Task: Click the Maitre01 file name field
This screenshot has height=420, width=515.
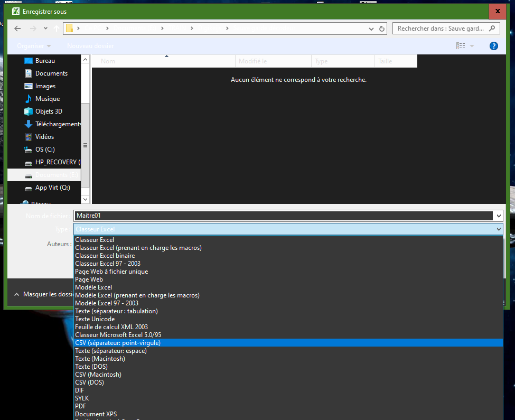Action: (x=284, y=216)
